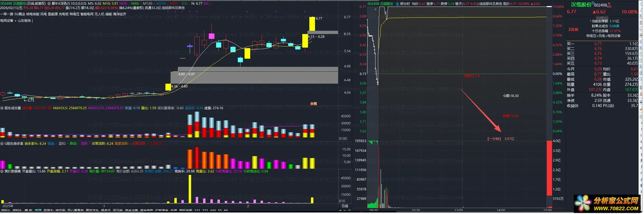
Task: Select the 竞价数据集 sub-chart indicator name
Action: pos(13,171)
